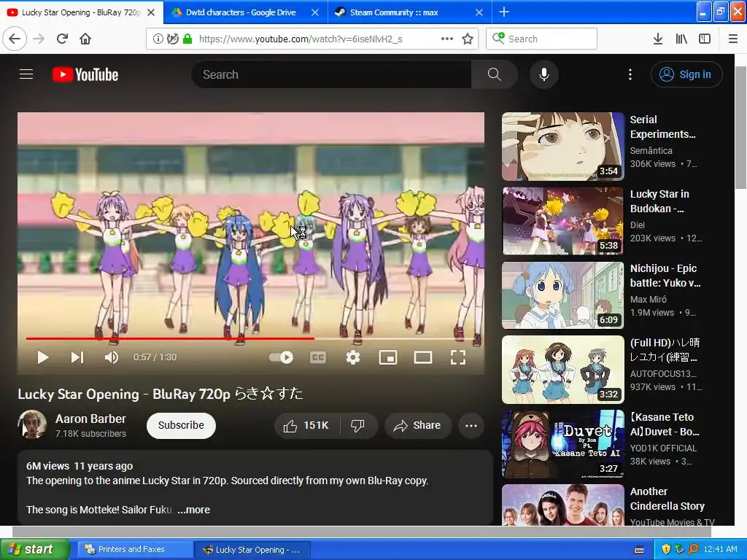Enter full screen mode
Viewport: 747px width, 560px height.
click(458, 357)
